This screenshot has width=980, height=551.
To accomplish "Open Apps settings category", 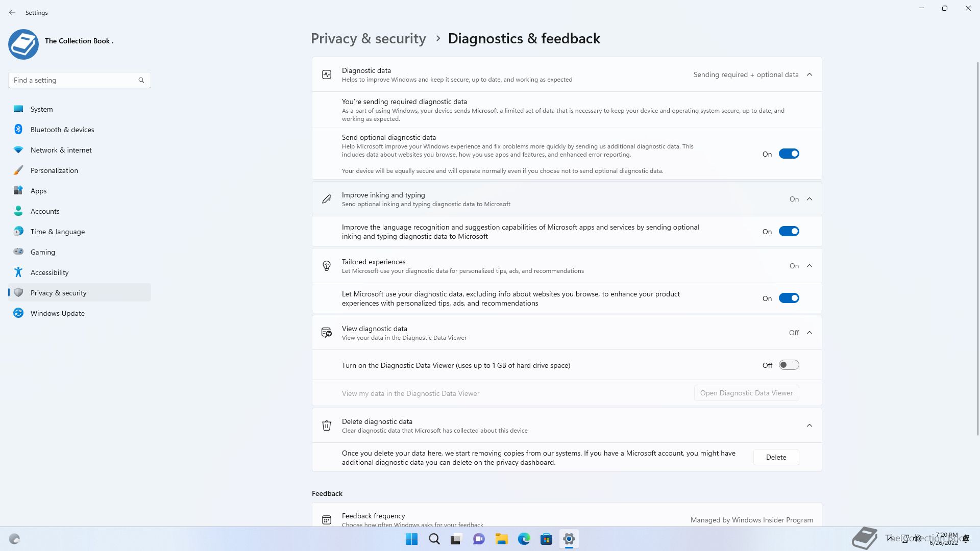I will click(80, 191).
